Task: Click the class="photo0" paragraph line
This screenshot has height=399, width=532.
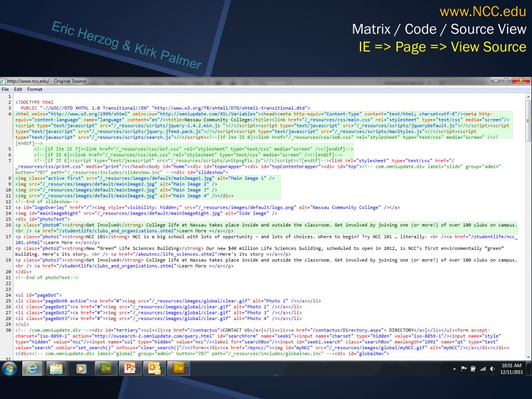Action: (x=267, y=228)
